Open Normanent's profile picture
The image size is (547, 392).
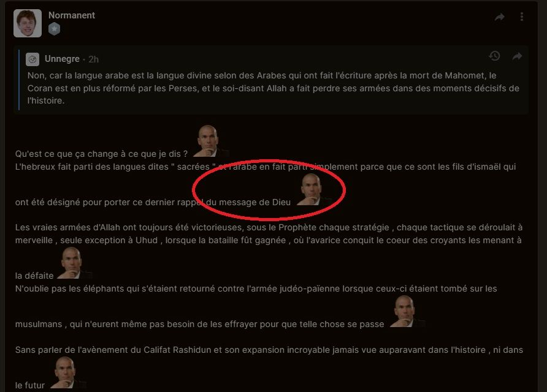point(28,23)
